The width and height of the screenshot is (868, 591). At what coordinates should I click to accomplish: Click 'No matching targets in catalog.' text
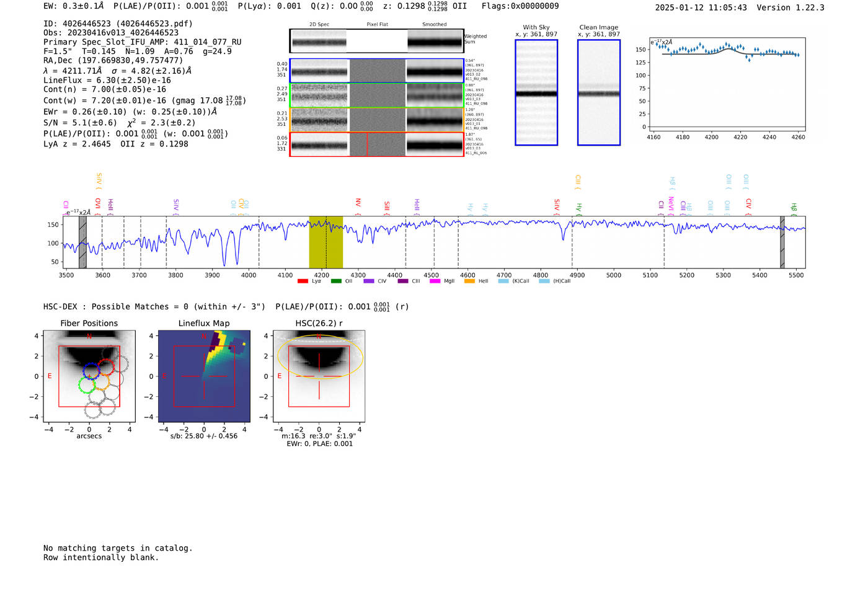118,548
